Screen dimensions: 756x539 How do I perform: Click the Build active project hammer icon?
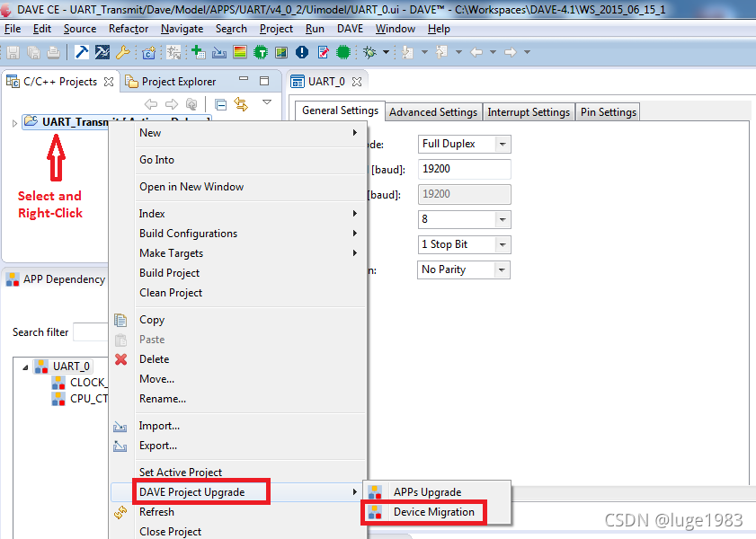coord(82,52)
